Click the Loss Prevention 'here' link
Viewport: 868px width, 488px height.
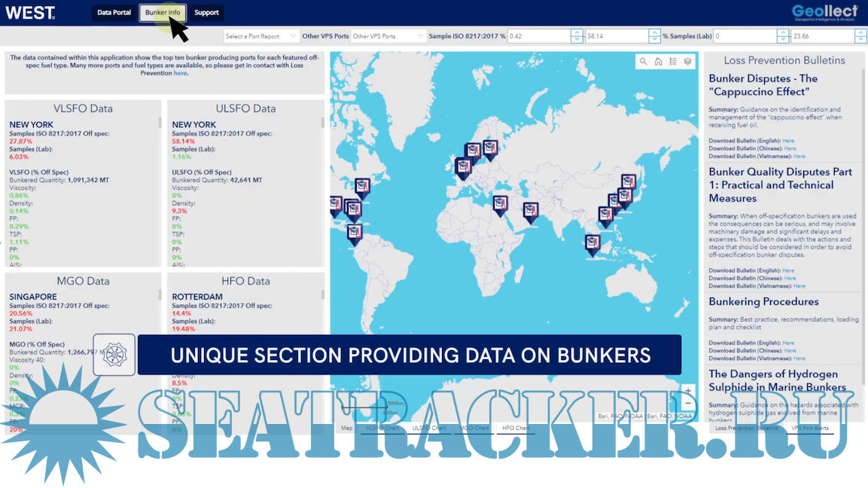click(x=180, y=73)
